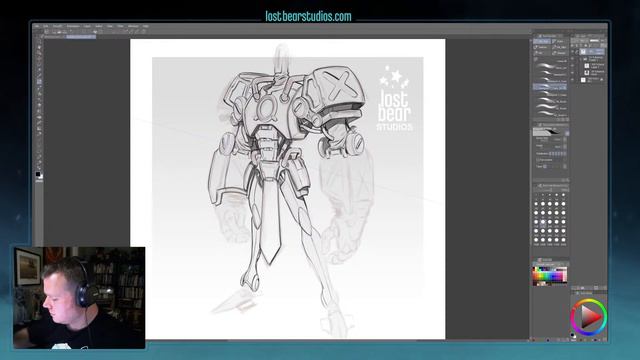Switch to the highlighted canvas document tab
The image size is (640, 360).
click(x=81, y=37)
